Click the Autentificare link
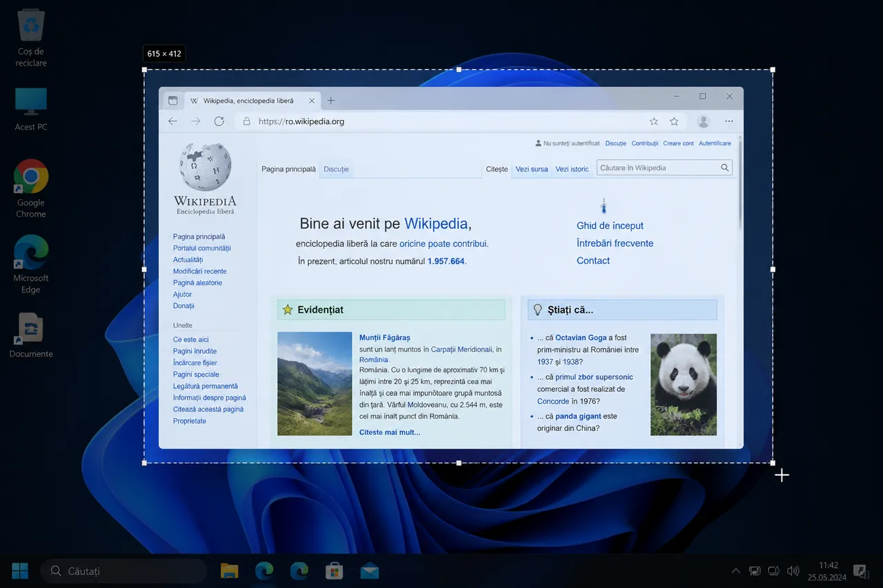883x588 pixels. [x=715, y=143]
